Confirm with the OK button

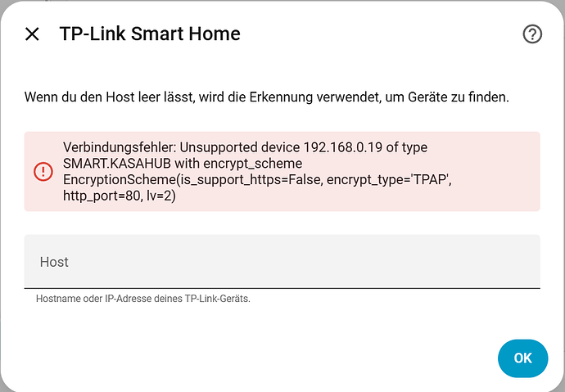click(523, 358)
